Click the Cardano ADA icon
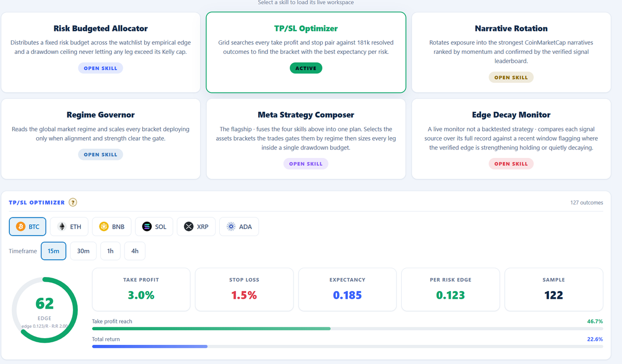Viewport: 622px width, 364px height. (231, 227)
